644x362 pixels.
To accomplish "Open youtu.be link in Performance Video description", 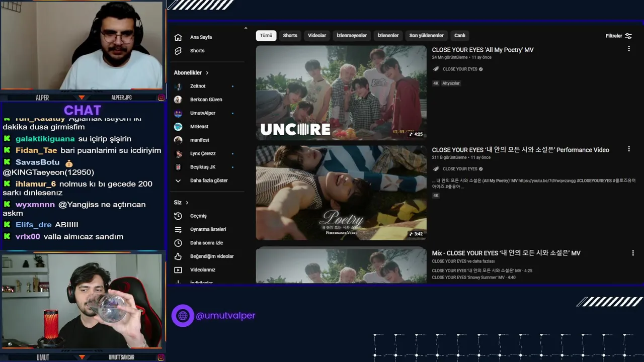I will 546,180.
